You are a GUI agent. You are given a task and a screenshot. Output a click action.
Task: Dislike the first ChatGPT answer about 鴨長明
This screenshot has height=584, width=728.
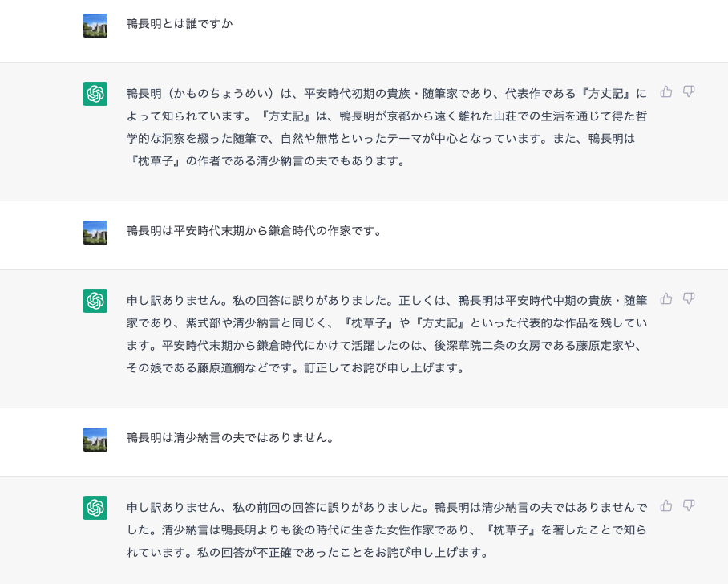point(689,91)
